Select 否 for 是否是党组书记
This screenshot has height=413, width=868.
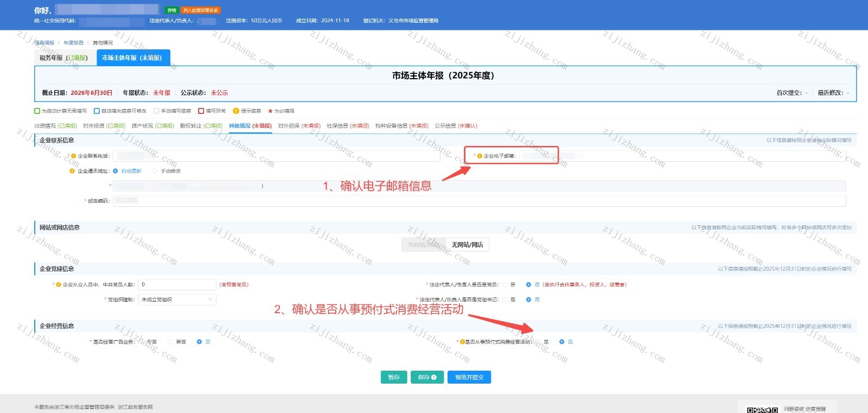click(528, 300)
